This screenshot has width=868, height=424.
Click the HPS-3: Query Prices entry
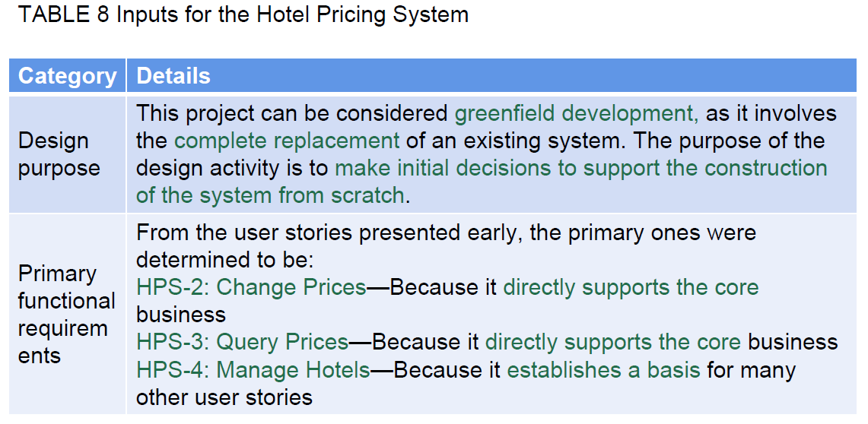coord(243,342)
